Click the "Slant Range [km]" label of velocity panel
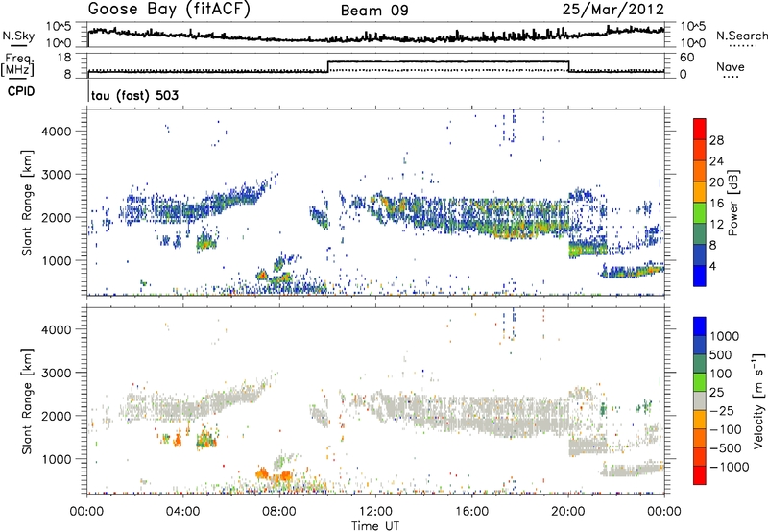 [28, 401]
